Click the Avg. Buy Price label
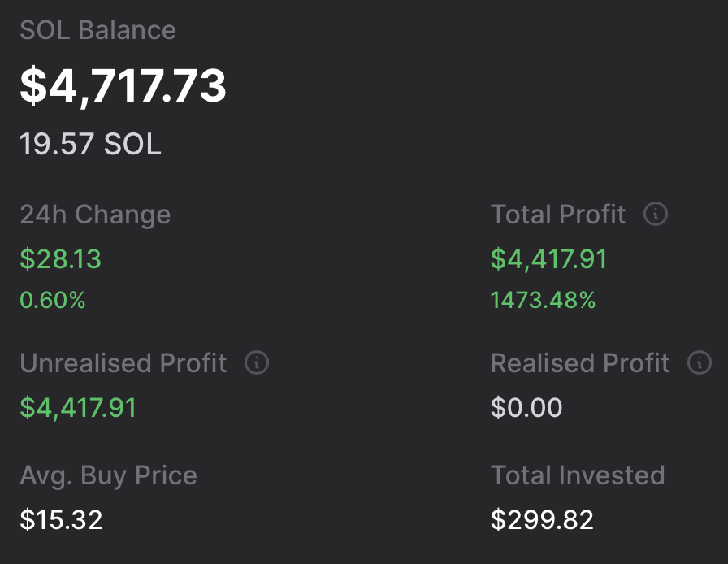The width and height of the screenshot is (728, 564). tap(108, 475)
